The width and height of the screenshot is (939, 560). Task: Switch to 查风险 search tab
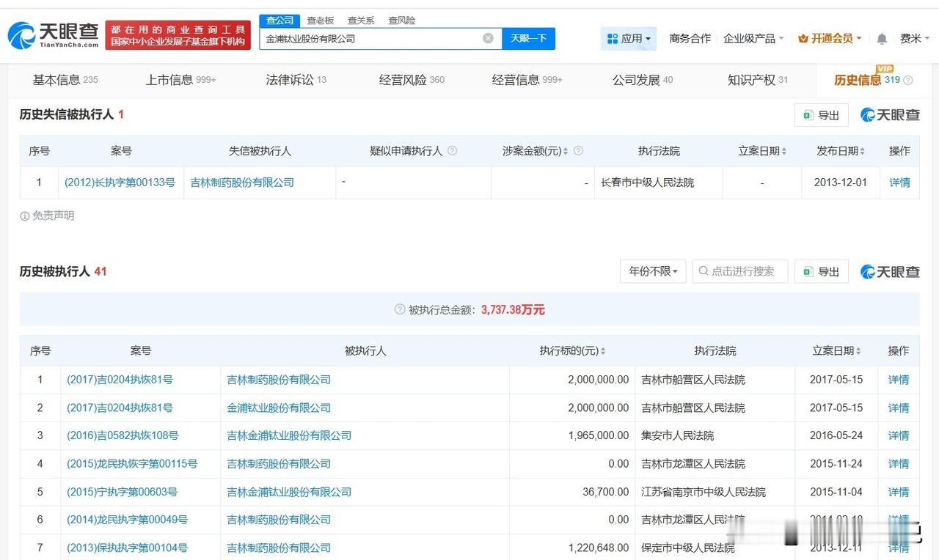pyautogui.click(x=401, y=21)
